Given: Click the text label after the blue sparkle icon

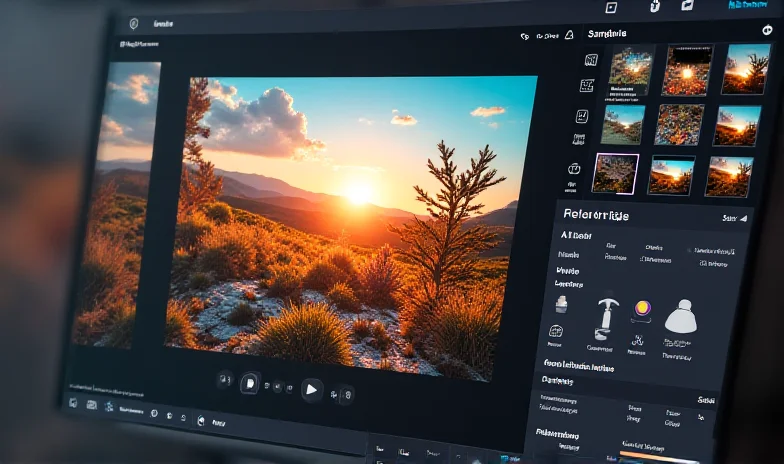Looking at the screenshot, I should pos(131,410).
